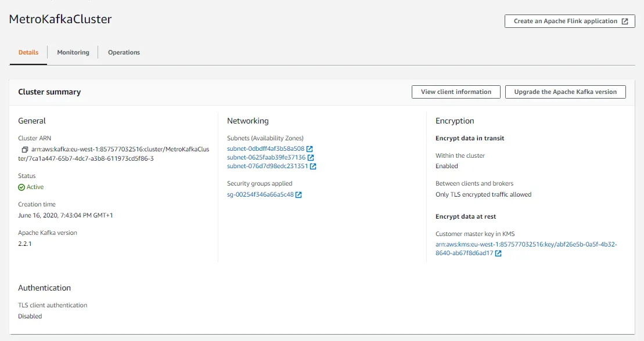Click the Encryption section heading
The width and height of the screenshot is (644, 341).
click(455, 121)
